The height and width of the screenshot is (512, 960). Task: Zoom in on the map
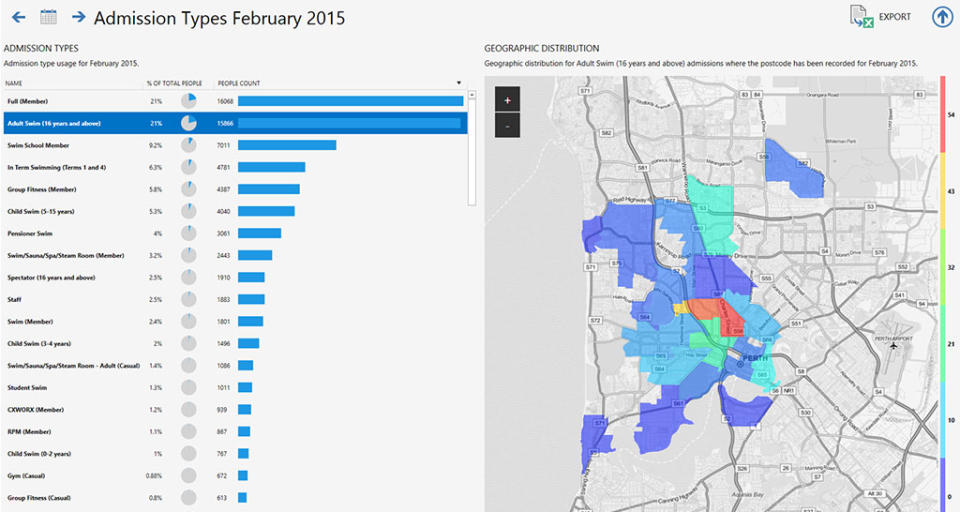(x=507, y=101)
